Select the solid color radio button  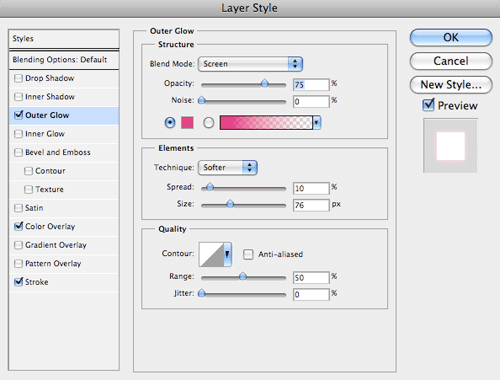click(170, 123)
